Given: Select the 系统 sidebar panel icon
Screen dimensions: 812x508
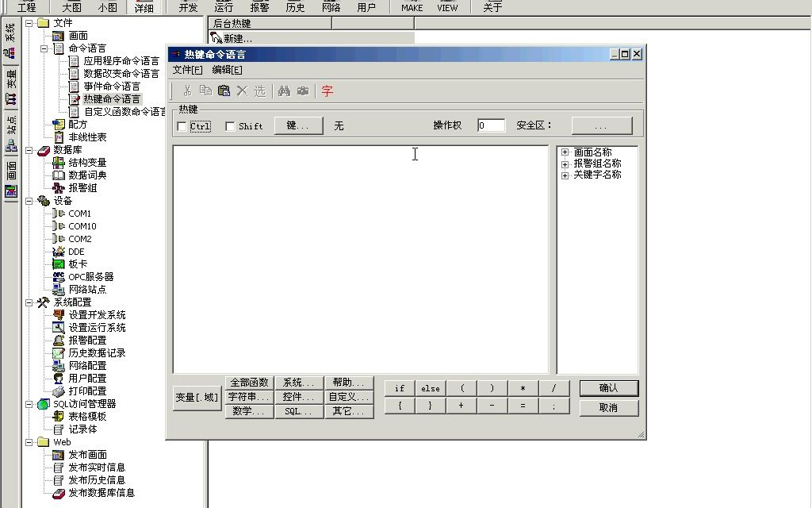Looking at the screenshot, I should coord(10,41).
